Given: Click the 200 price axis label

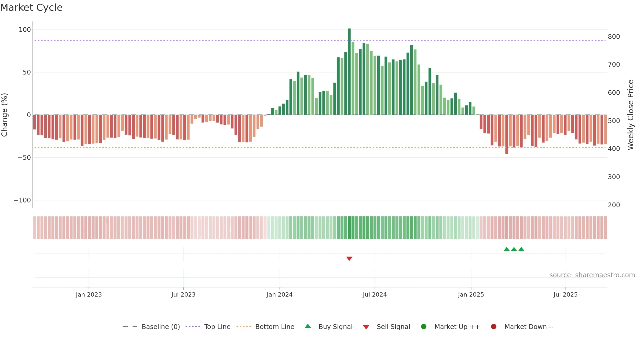Looking at the screenshot, I should [614, 205].
